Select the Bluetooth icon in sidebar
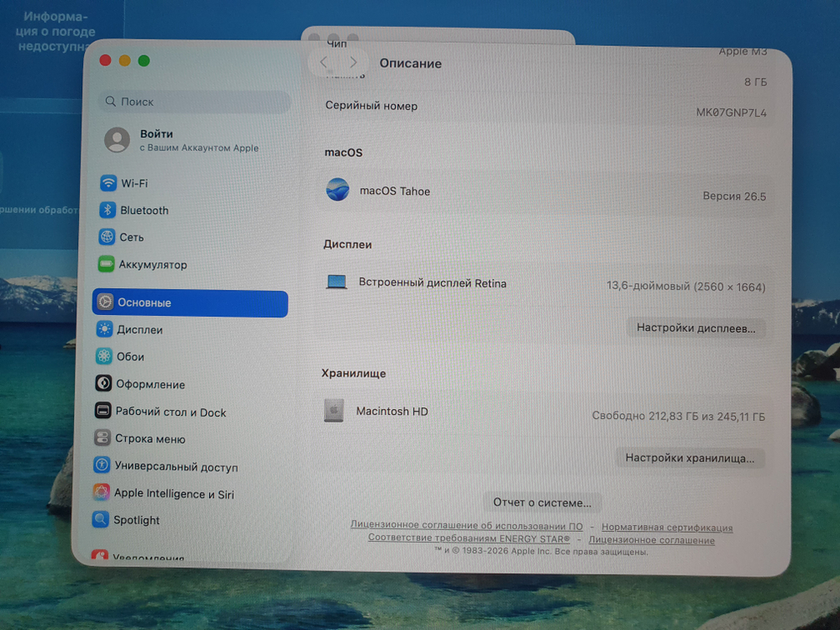This screenshot has height=630, width=840. 108,210
